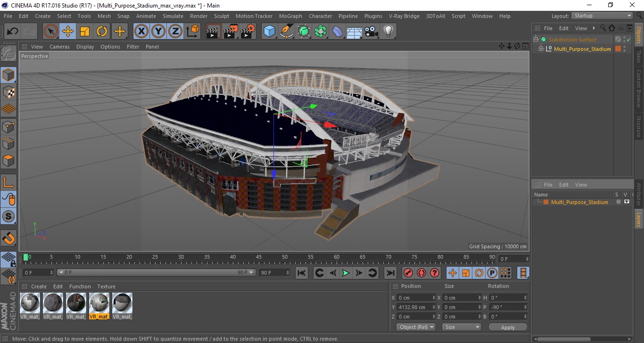Screen dimensions: 644x343
Task: Select the Live Selection tool
Action: coord(51,32)
